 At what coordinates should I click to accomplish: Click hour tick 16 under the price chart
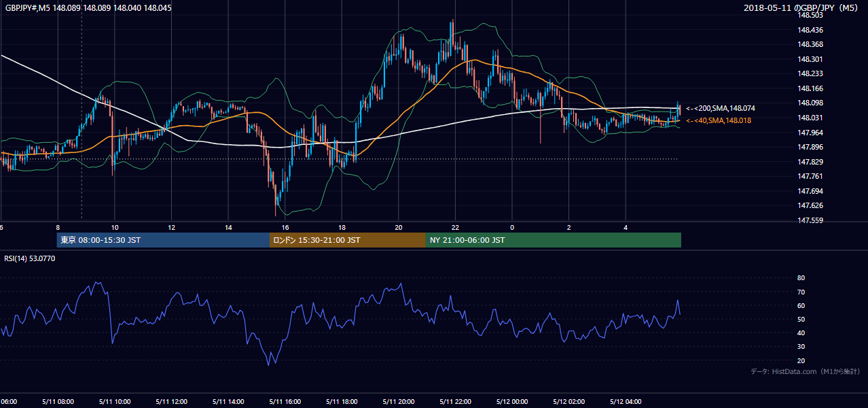285,228
